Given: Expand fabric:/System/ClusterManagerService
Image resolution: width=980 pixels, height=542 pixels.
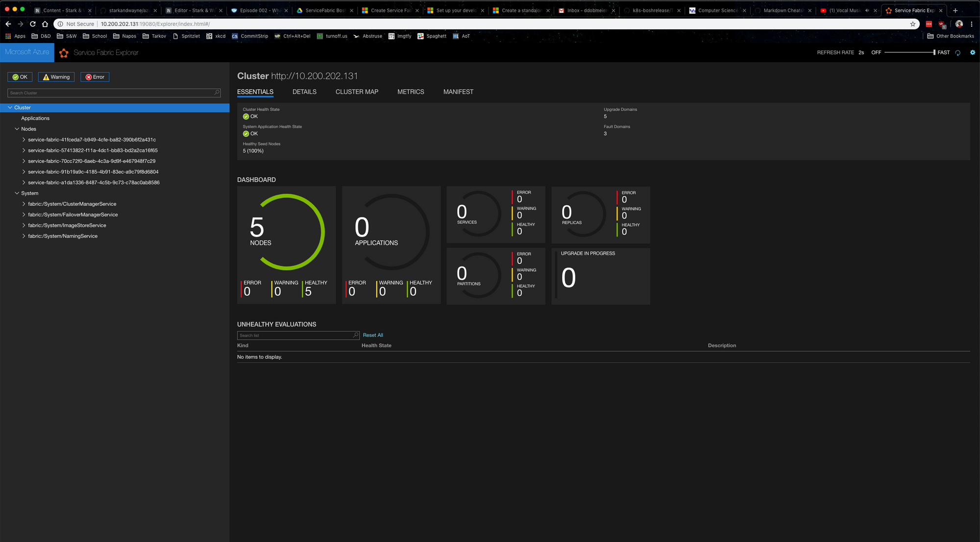Looking at the screenshot, I should point(24,204).
